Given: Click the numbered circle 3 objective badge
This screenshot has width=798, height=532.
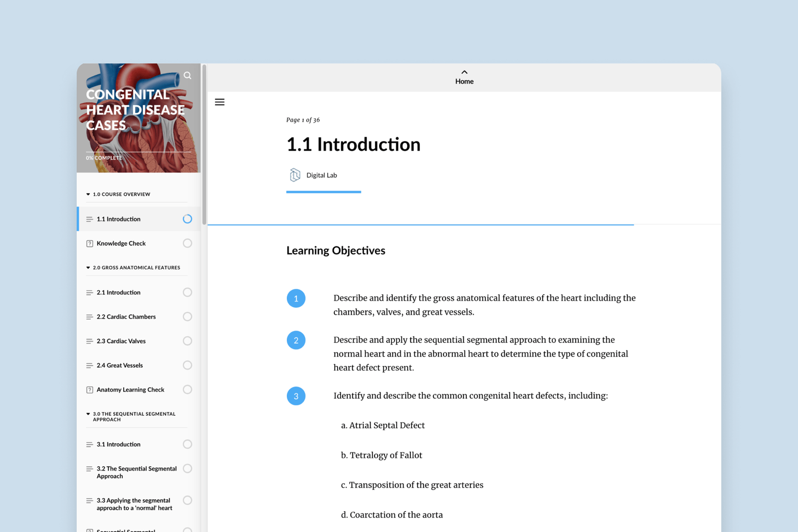Looking at the screenshot, I should click(296, 396).
